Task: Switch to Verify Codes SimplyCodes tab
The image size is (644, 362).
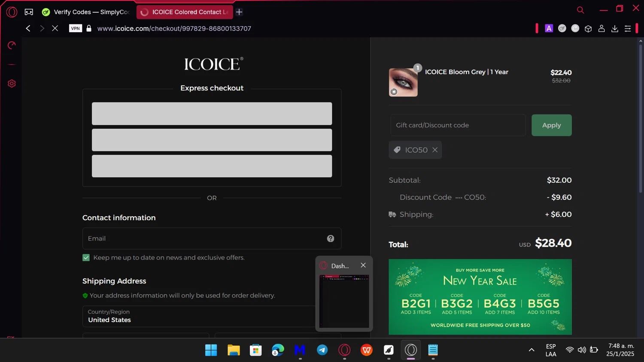Action: click(x=87, y=12)
